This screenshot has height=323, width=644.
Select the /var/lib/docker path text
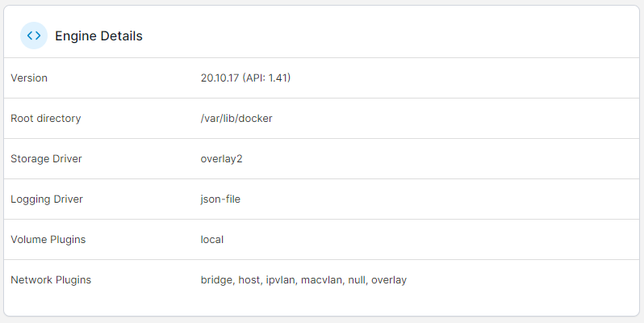tap(236, 119)
